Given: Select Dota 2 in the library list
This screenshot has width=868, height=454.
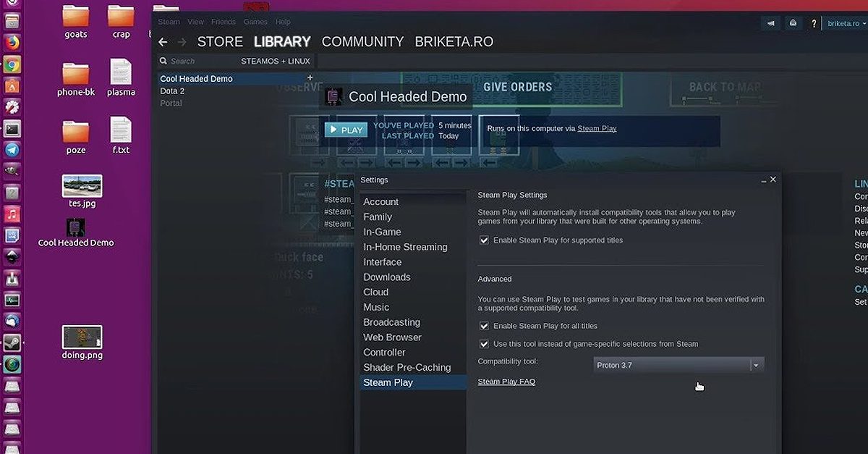Looking at the screenshot, I should [x=172, y=91].
